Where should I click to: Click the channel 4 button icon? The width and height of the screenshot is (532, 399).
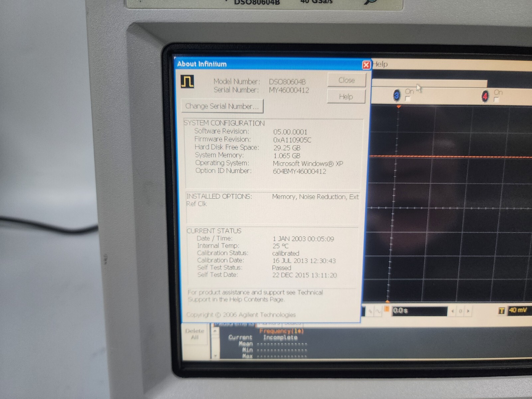pyautogui.click(x=485, y=96)
